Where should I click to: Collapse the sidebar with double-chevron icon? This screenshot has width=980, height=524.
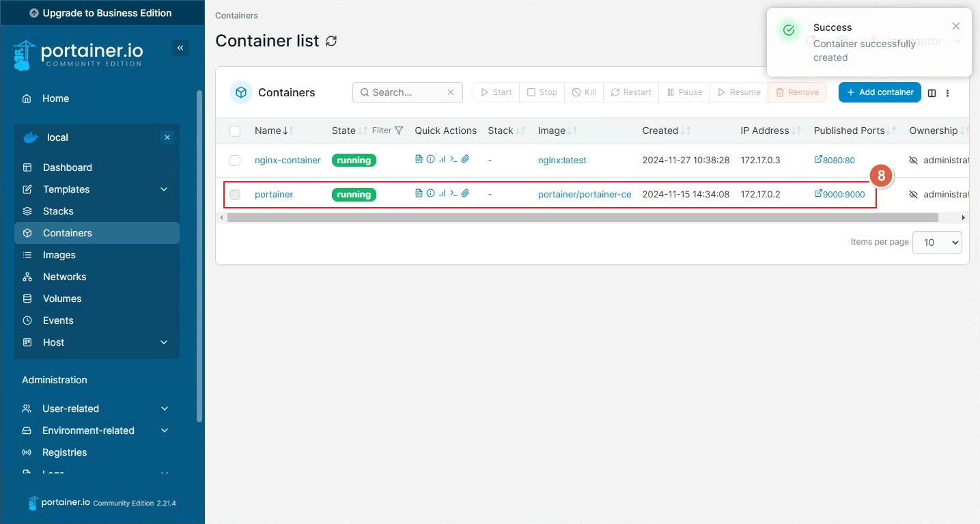pos(180,48)
